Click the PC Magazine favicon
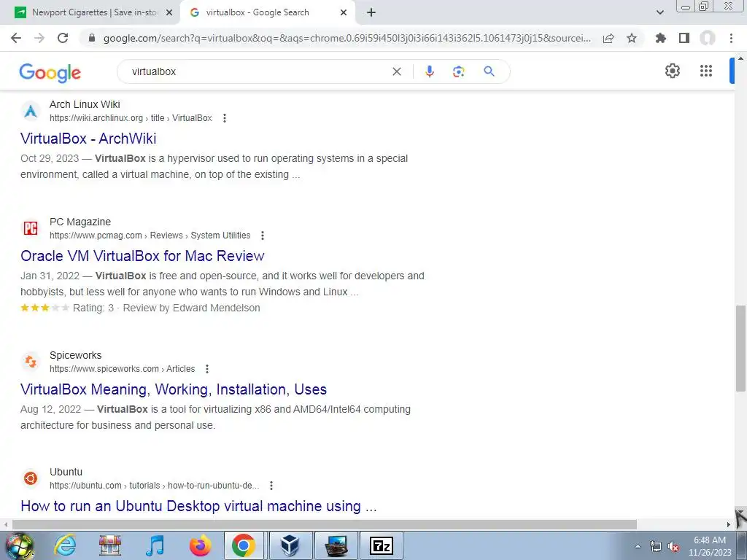747x560 pixels. (31, 228)
